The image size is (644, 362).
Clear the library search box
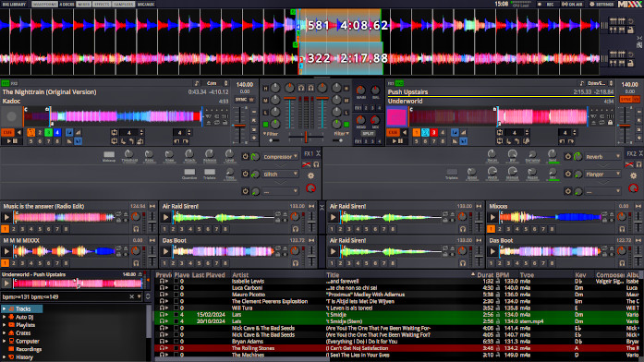click(x=132, y=296)
